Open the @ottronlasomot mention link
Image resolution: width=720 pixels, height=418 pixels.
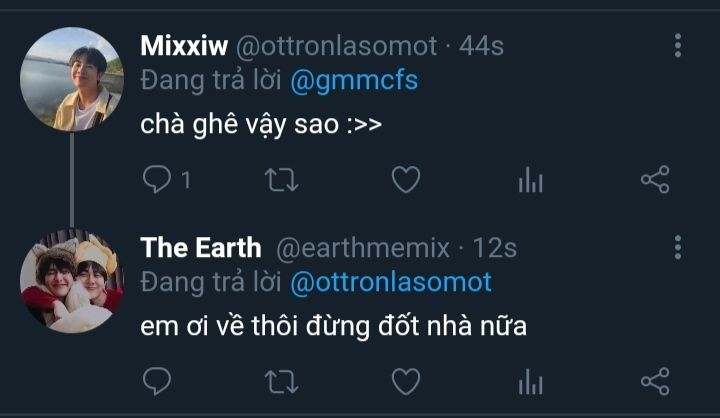pos(391,282)
